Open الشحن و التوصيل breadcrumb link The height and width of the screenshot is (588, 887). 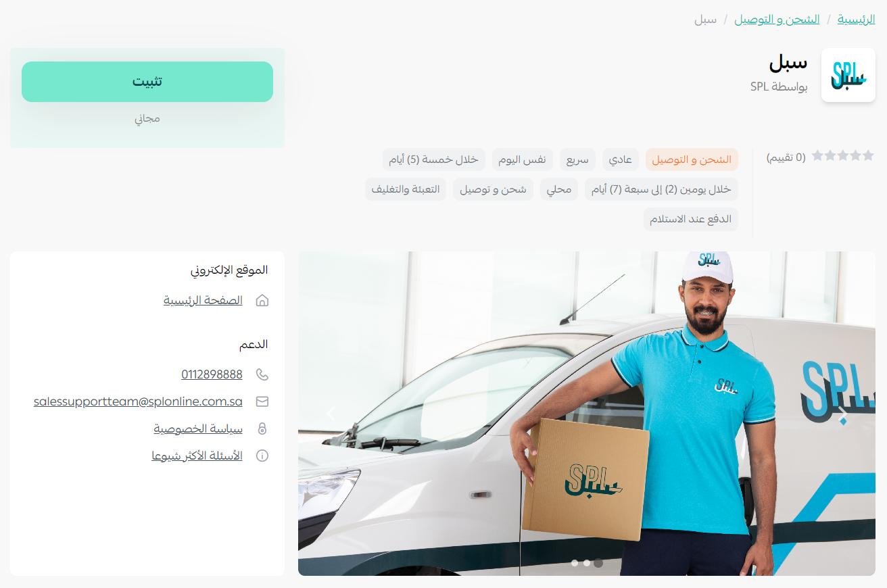click(x=777, y=19)
